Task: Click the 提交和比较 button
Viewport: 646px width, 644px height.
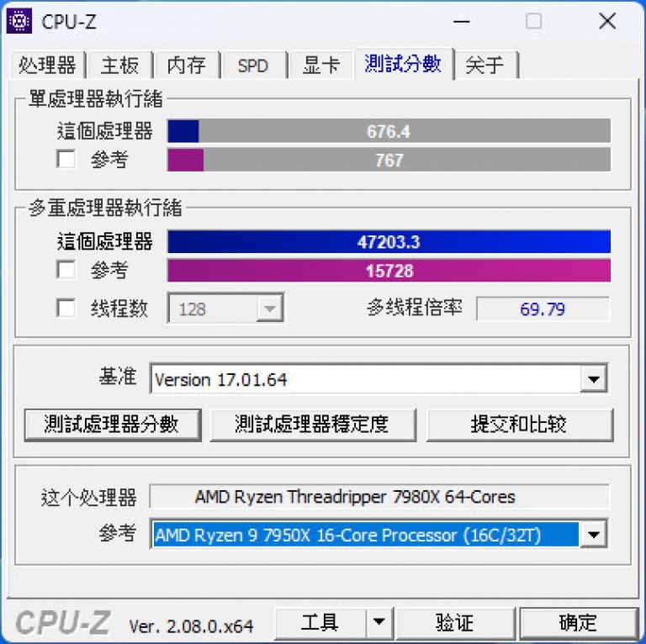Action: (520, 425)
